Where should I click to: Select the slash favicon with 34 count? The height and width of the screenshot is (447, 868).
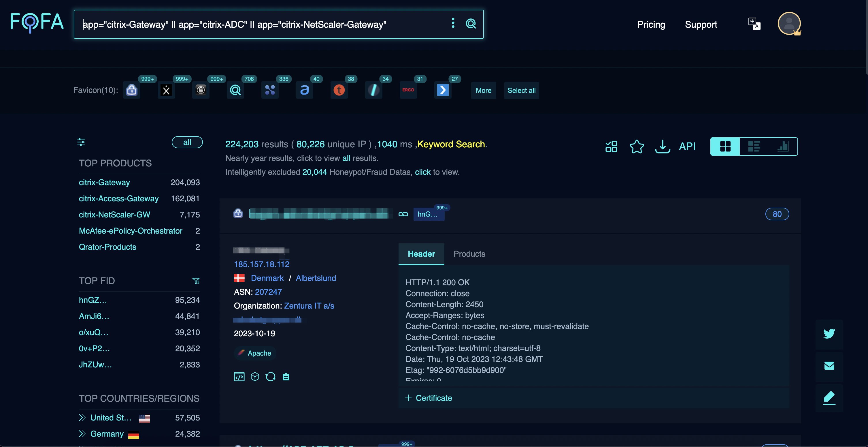374,90
